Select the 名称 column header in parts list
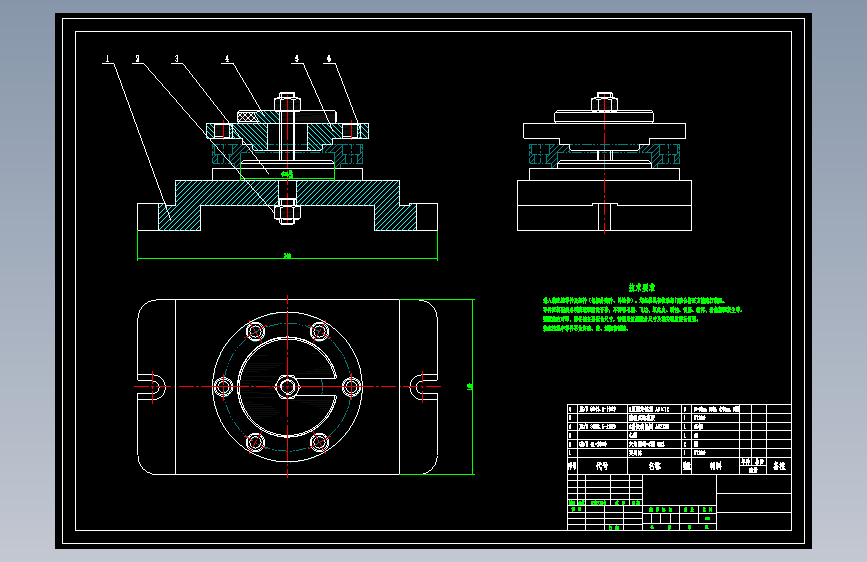 pos(655,466)
